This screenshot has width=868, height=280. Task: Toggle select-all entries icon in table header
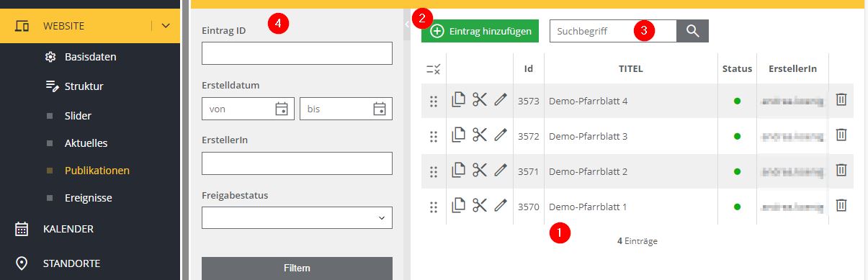(x=434, y=69)
